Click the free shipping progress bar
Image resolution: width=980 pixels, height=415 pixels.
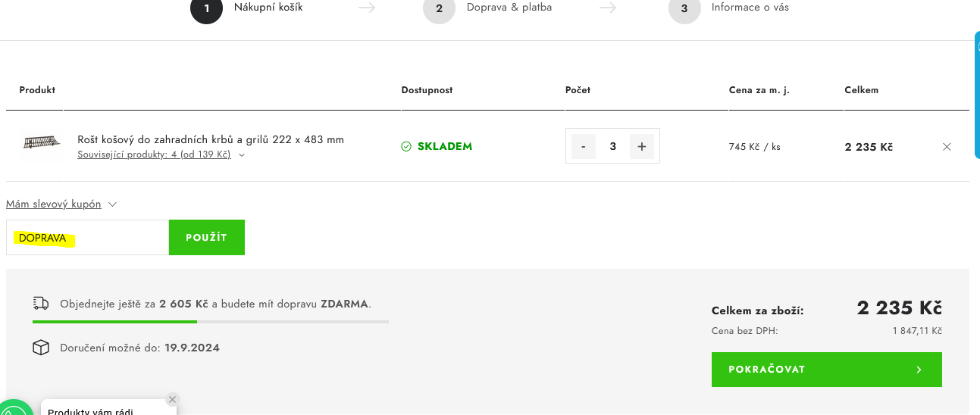(210, 322)
